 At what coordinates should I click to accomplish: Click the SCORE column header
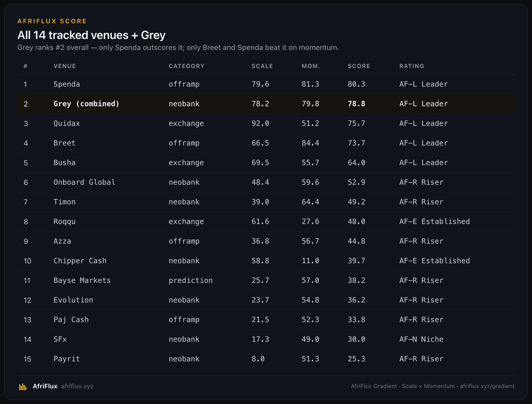(x=359, y=66)
